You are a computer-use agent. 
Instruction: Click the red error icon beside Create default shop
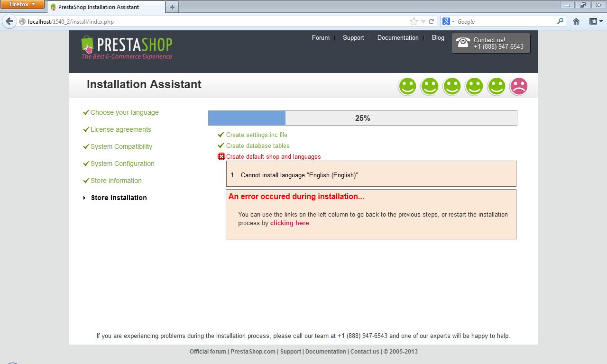tap(221, 156)
